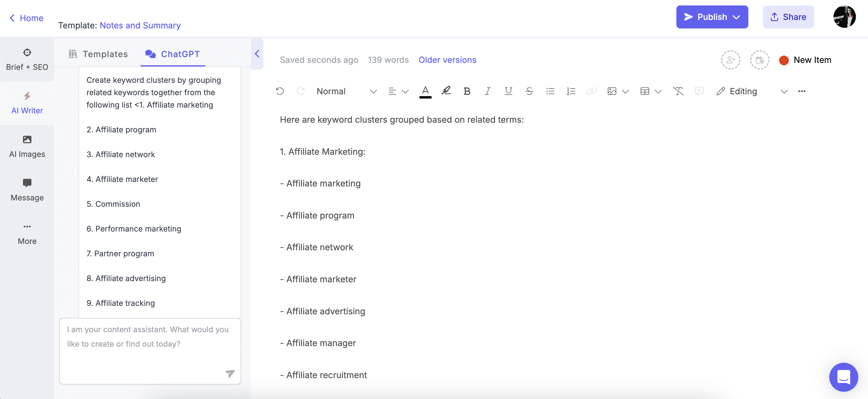Image resolution: width=868 pixels, height=399 pixels.
Task: Click '1. Affiliate Marketing:' heading in editor
Action: point(322,152)
